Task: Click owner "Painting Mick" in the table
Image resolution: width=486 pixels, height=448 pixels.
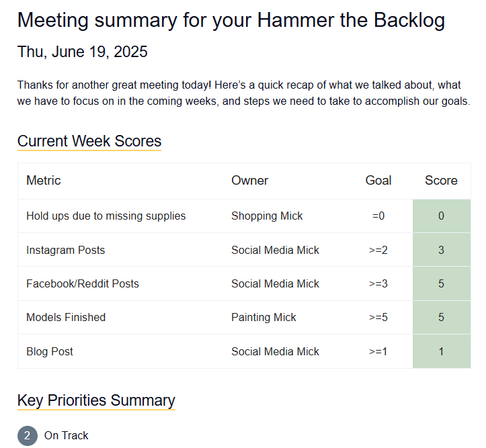Action: (x=264, y=317)
